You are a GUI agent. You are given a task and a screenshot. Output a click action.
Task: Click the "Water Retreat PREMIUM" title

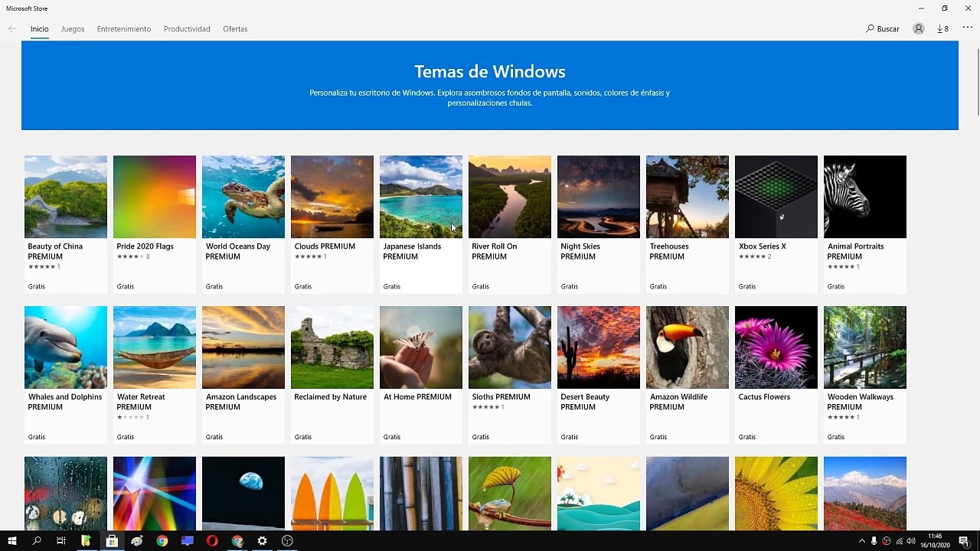pyautogui.click(x=141, y=402)
